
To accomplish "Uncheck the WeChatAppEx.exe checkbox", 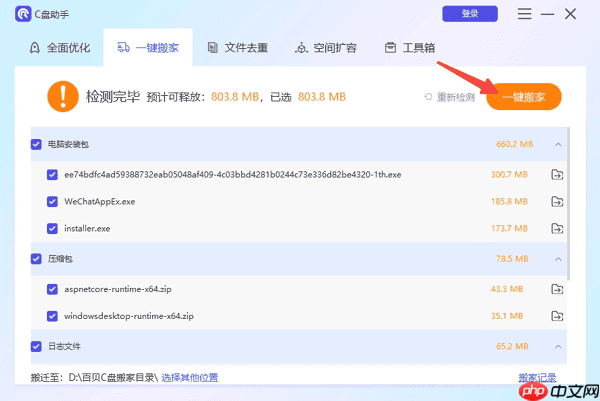I will pyautogui.click(x=53, y=202).
